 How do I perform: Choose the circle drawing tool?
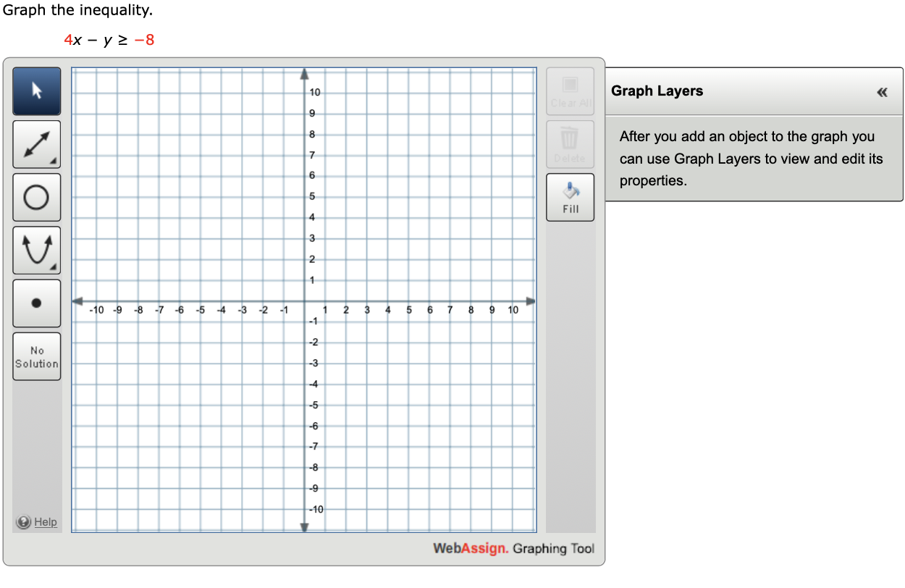click(36, 197)
